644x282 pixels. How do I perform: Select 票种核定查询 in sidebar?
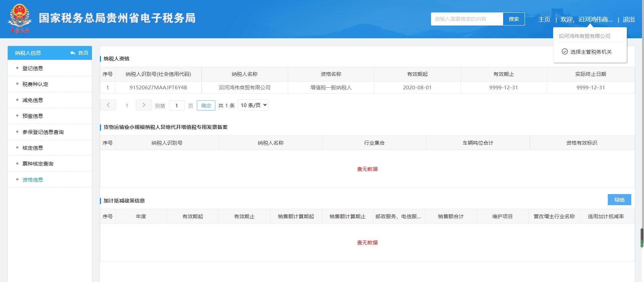38,164
